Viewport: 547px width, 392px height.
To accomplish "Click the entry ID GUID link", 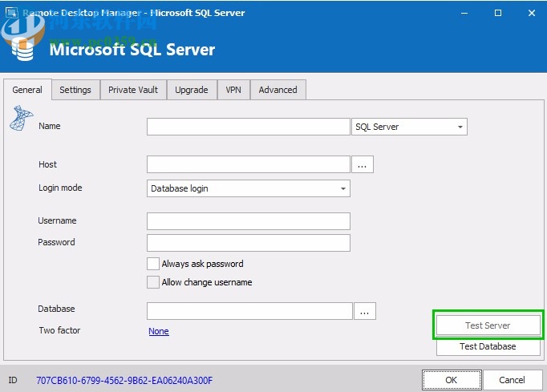I will 124,380.
